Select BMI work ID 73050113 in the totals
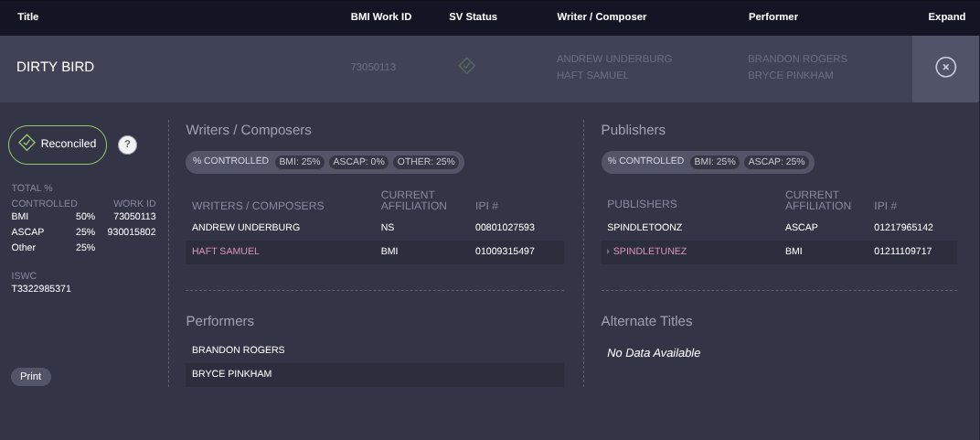The image size is (980, 440). pyautogui.click(x=135, y=216)
